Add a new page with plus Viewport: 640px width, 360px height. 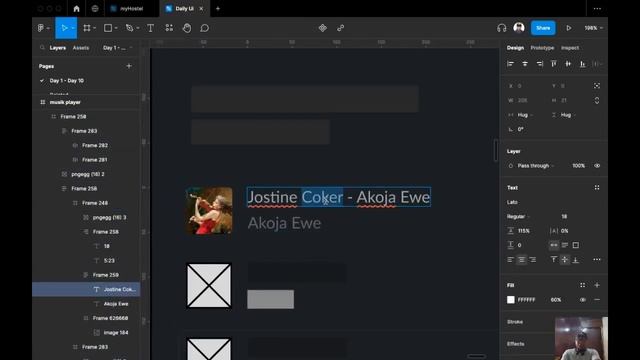coord(129,66)
